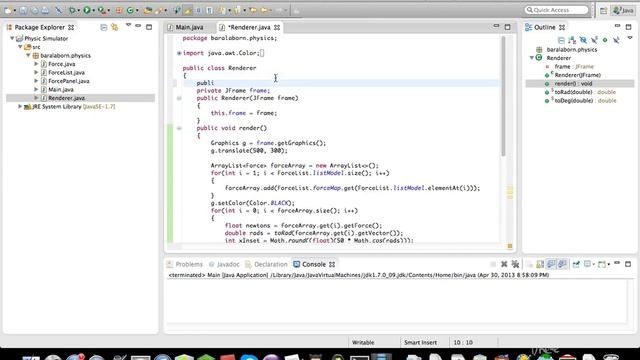This screenshot has width=640, height=360.
Task: Toggle Hide Static Members in the Outline toolbar
Action: pyautogui.click(x=594, y=40)
